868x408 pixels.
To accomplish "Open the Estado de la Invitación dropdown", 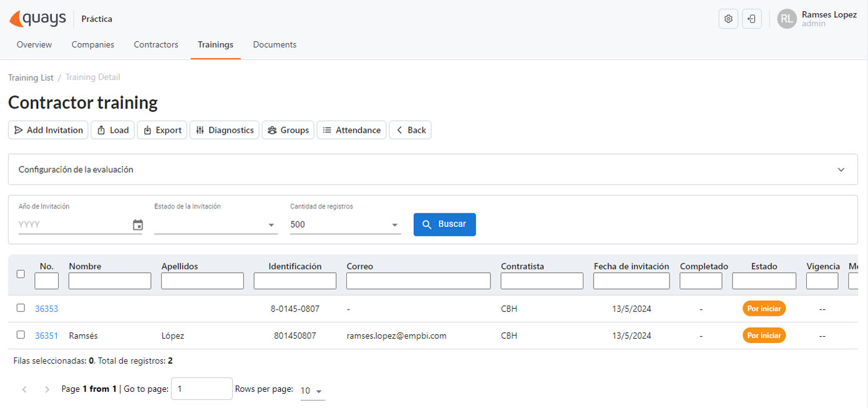I will click(215, 224).
